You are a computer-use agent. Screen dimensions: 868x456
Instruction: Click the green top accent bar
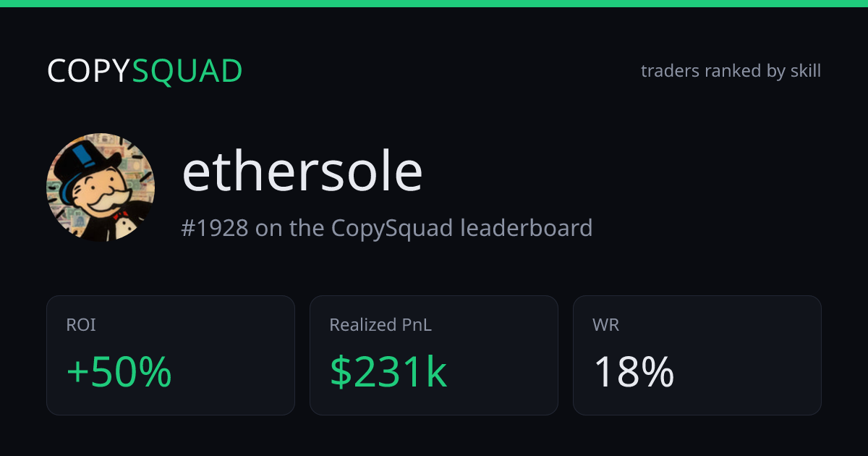(x=434, y=4)
